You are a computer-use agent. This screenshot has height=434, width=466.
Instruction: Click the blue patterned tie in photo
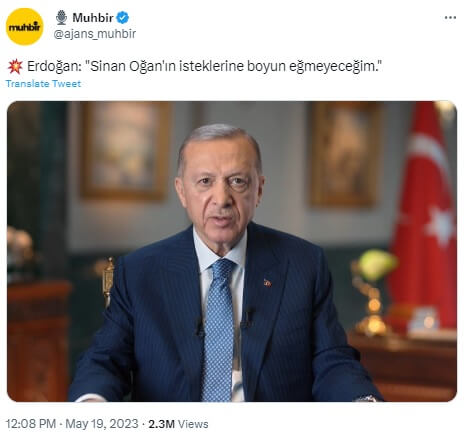point(219,329)
